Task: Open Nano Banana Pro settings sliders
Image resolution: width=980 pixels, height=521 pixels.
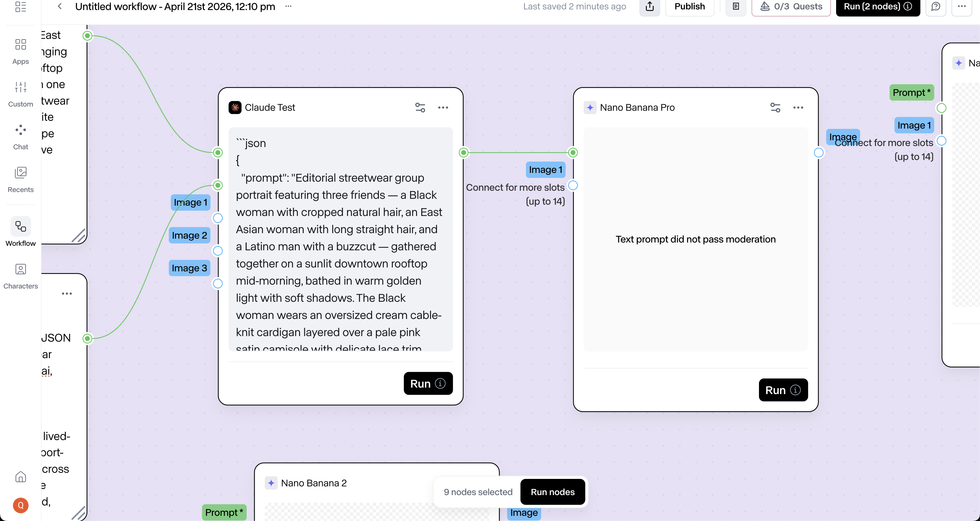Action: [x=775, y=108]
